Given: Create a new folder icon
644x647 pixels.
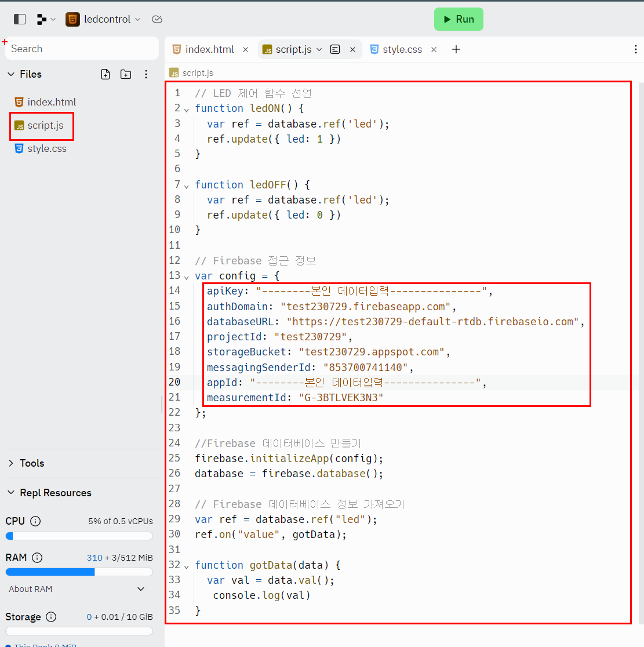Looking at the screenshot, I should tap(126, 74).
